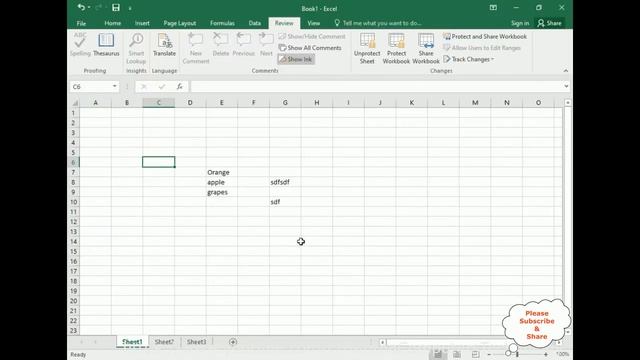Switch to the Home tab
Viewport: 640px width, 360px height.
click(112, 23)
